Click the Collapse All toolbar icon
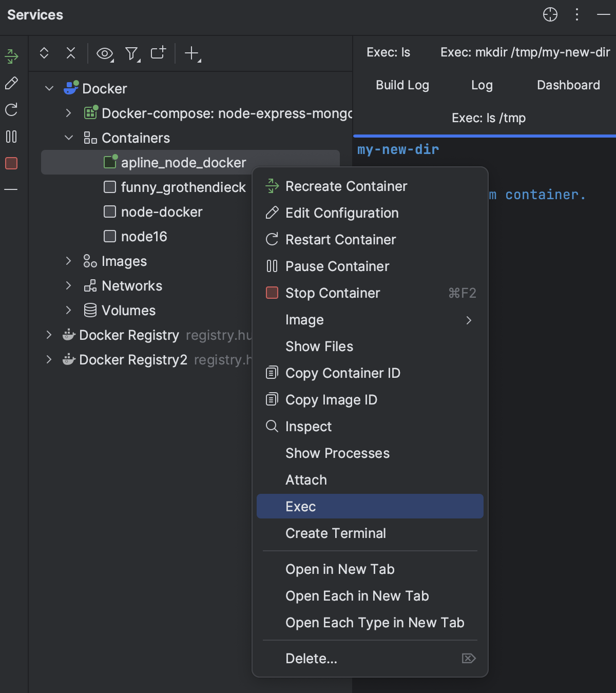 pyautogui.click(x=71, y=53)
